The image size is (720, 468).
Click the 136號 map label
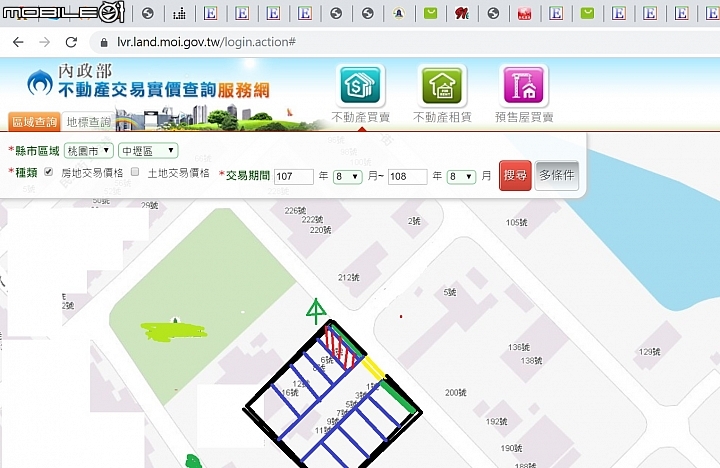tap(519, 347)
